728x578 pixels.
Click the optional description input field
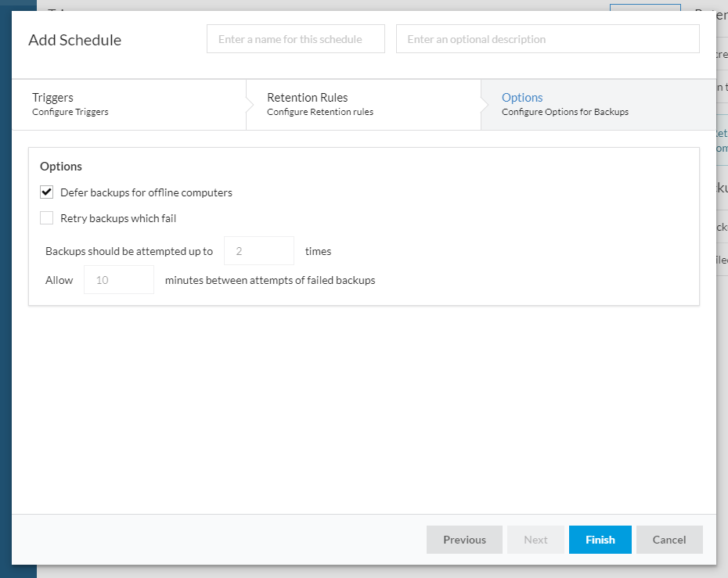pos(547,39)
